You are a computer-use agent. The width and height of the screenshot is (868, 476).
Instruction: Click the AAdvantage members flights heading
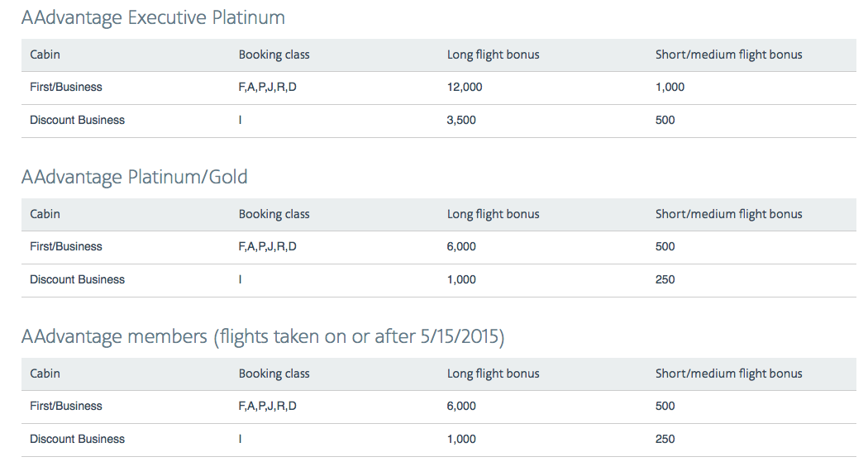(x=262, y=336)
